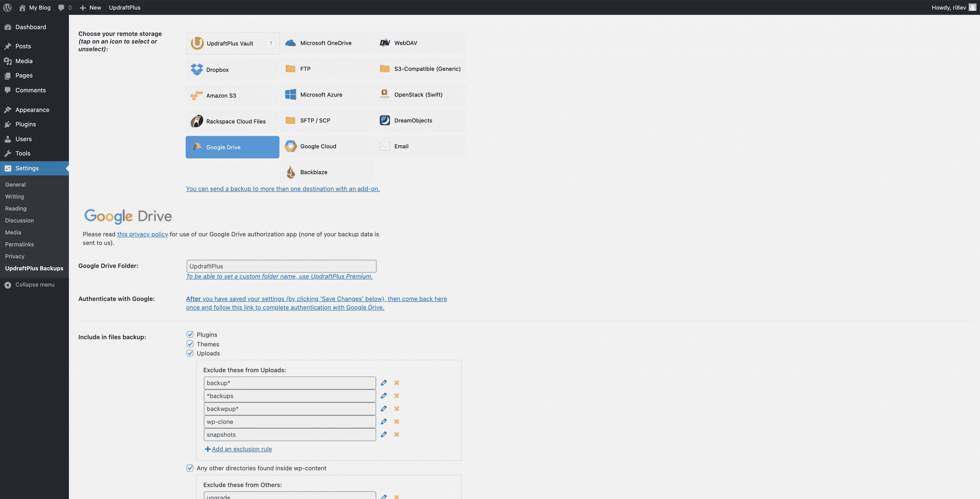Edit the backup* exclusion rule
The width and height of the screenshot is (980, 499).
coord(384,383)
